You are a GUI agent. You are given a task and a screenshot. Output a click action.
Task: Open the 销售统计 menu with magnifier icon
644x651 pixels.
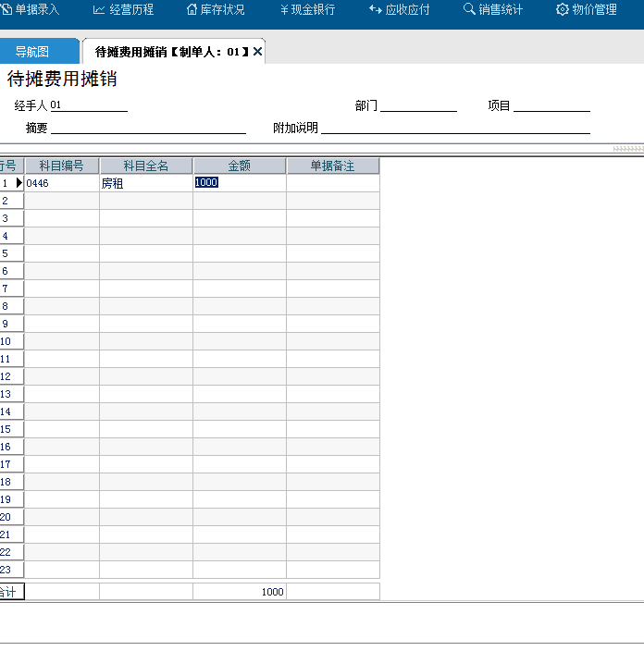492,10
